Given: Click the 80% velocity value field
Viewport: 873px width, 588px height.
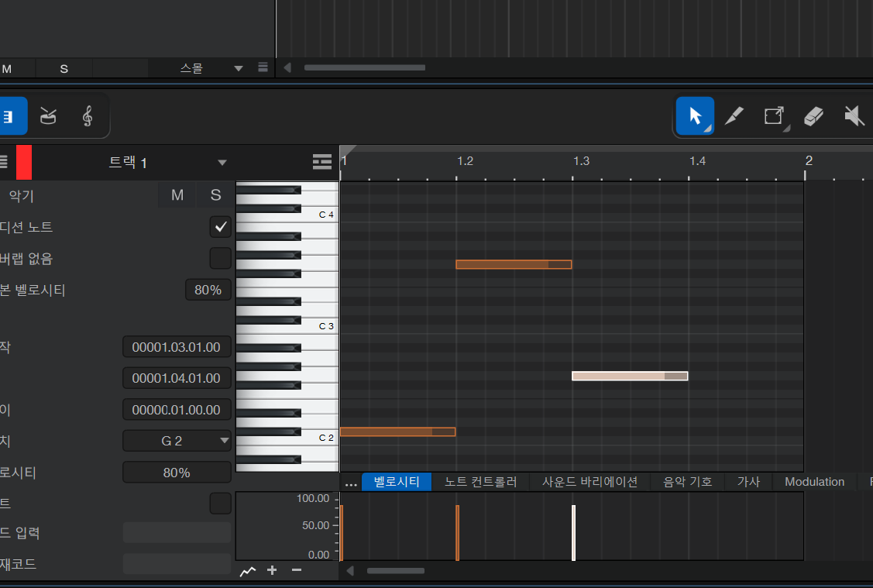Looking at the screenshot, I should 177,473.
